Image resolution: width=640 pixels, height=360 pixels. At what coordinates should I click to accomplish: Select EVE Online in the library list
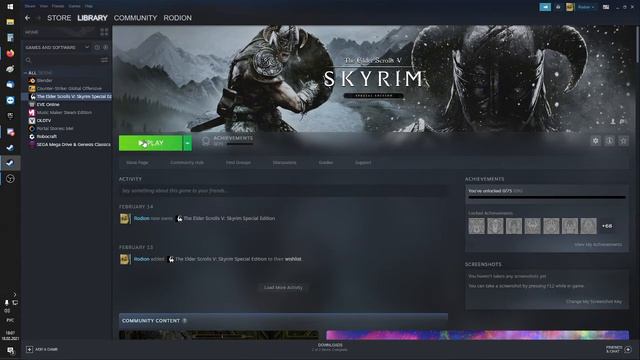click(48, 104)
